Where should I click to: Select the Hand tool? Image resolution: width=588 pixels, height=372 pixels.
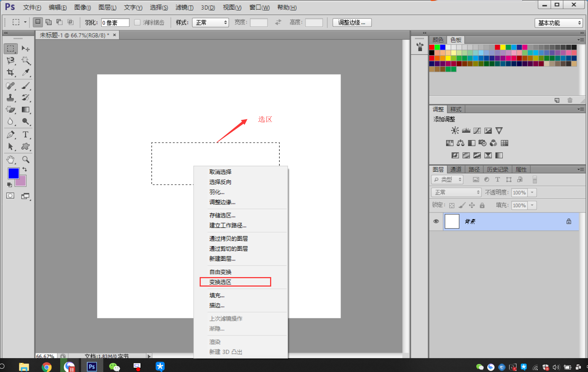[x=11, y=160]
